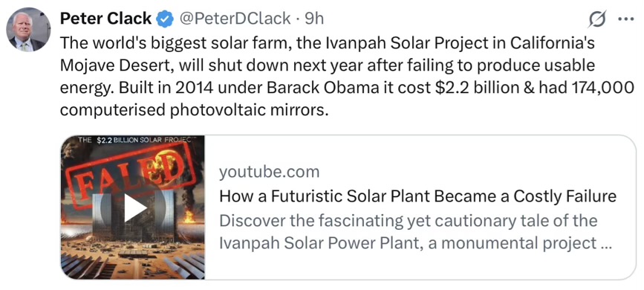Click the youtube.com domain label

[x=269, y=173]
